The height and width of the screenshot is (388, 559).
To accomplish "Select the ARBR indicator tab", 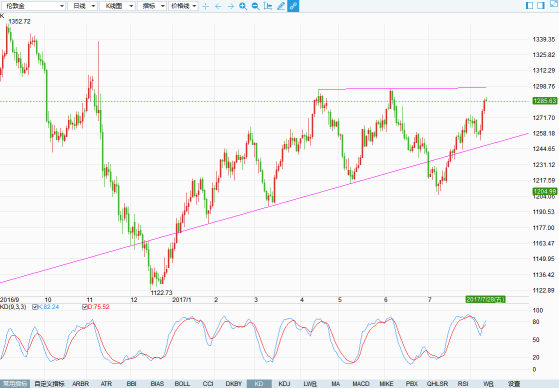I will click(81, 384).
